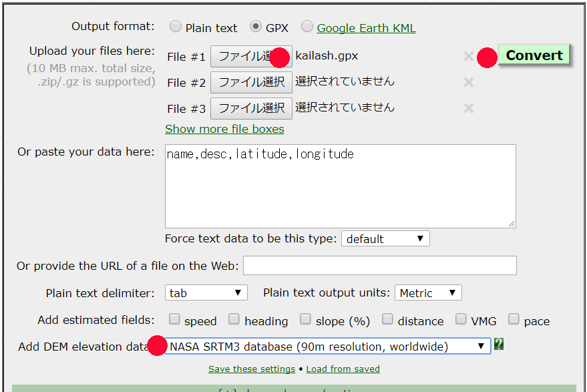
Task: Click the green help icon beside DEM dropdown
Action: point(498,344)
